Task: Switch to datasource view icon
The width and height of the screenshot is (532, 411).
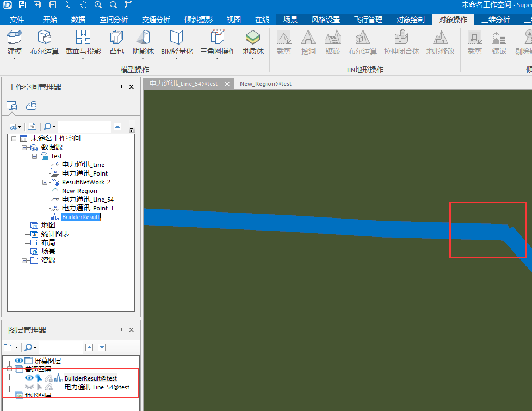Action: coord(31,106)
